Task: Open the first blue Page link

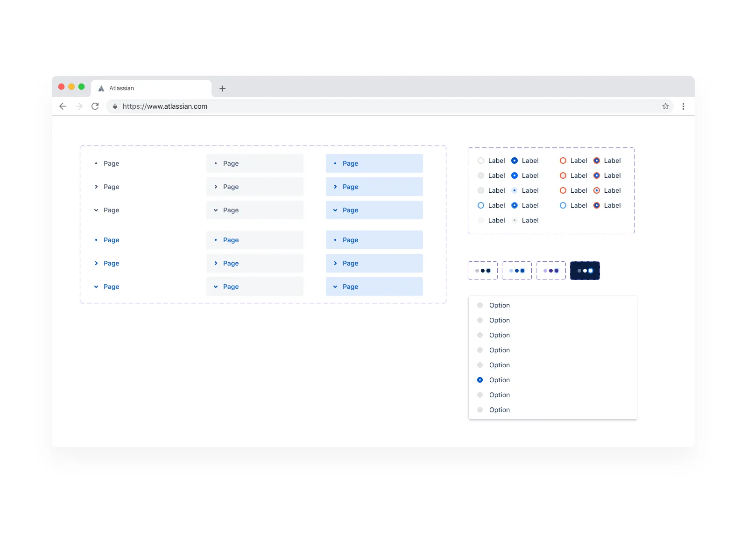Action: click(112, 239)
